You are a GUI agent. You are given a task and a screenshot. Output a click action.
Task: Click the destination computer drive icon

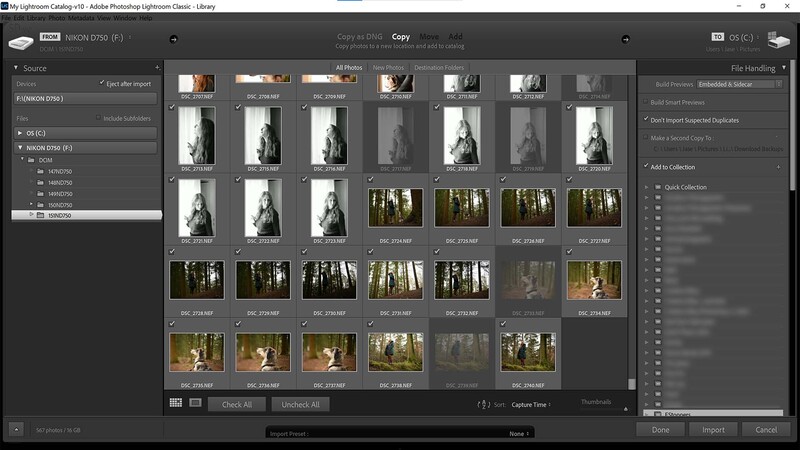pyautogui.click(x=778, y=40)
